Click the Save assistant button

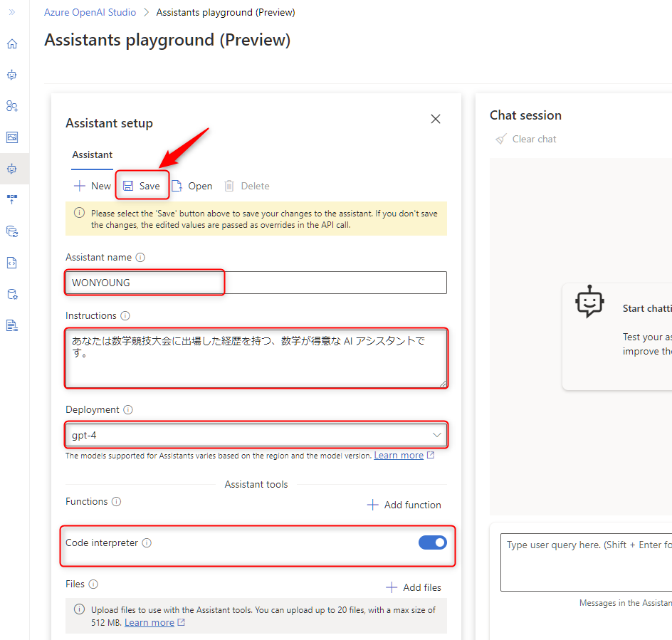pyautogui.click(x=142, y=186)
